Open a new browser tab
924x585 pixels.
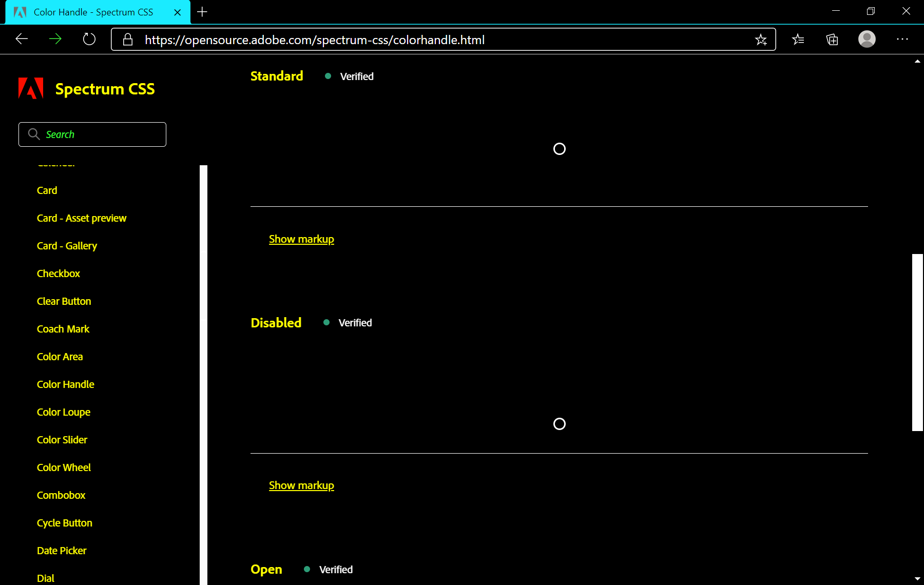tap(202, 12)
